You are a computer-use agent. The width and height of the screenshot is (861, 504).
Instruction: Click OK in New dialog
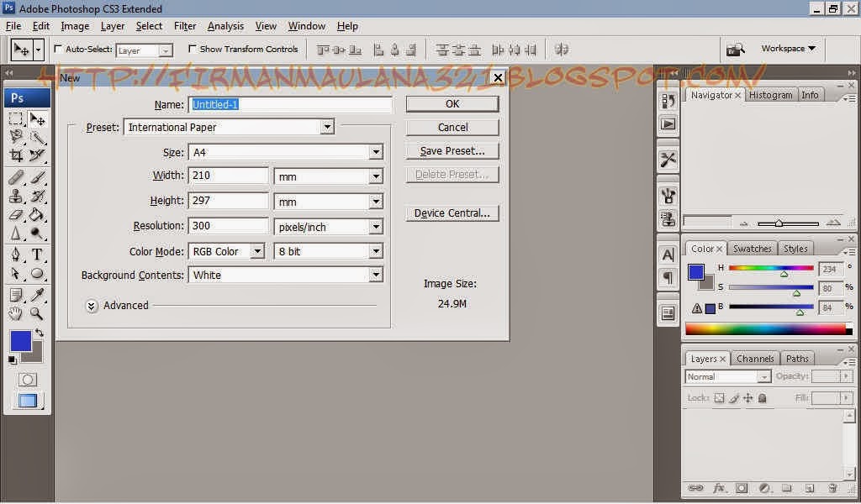452,104
